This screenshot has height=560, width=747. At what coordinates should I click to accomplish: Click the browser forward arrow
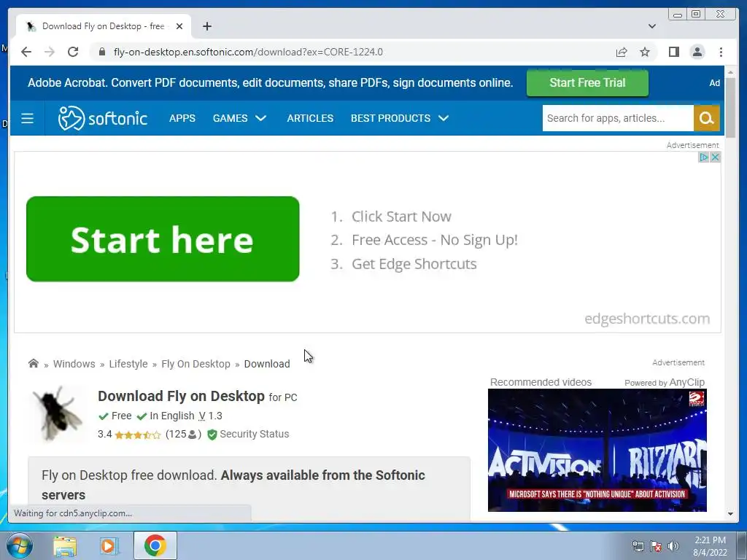[50, 52]
